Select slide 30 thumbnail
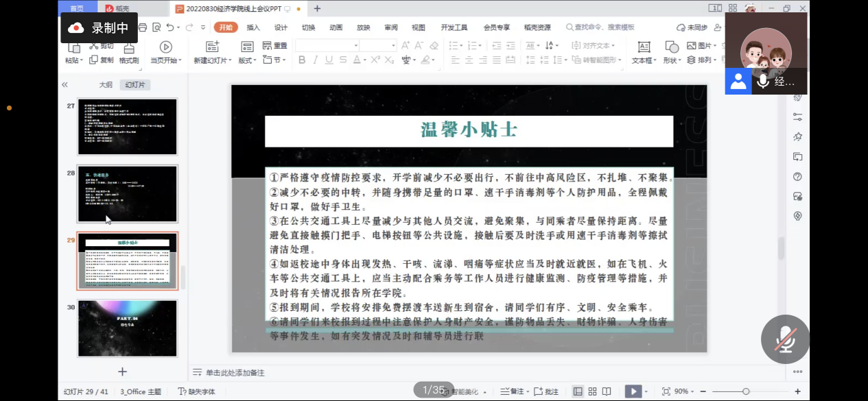The height and width of the screenshot is (401, 868). point(127,328)
